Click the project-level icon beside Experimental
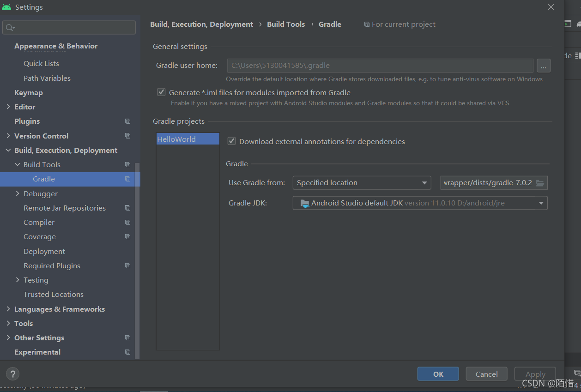The image size is (581, 392). coord(128,352)
